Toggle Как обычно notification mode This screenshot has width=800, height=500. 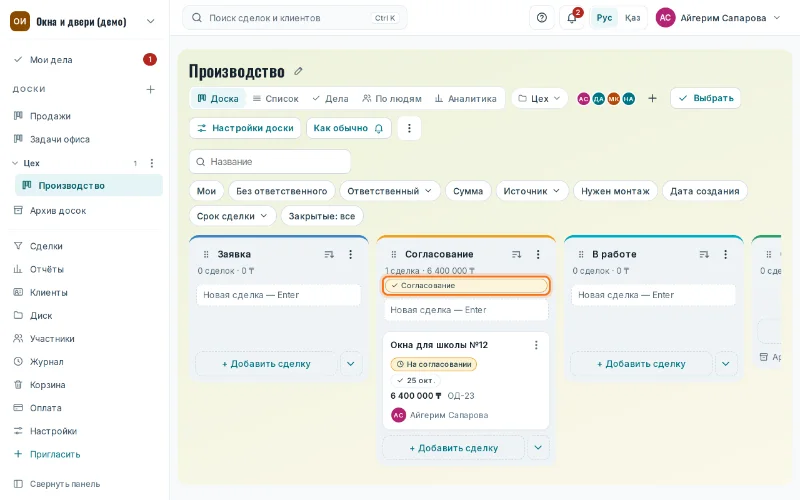348,128
